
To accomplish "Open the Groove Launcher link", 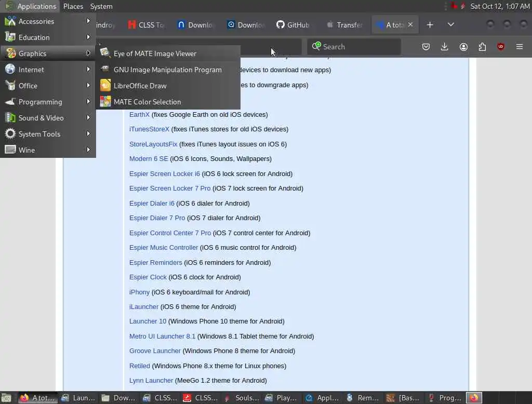I will (155, 351).
